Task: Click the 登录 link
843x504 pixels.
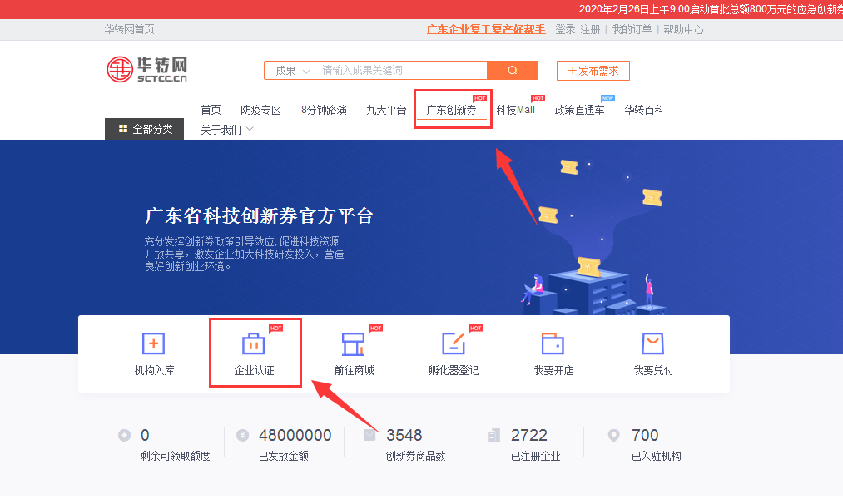Action: point(565,29)
